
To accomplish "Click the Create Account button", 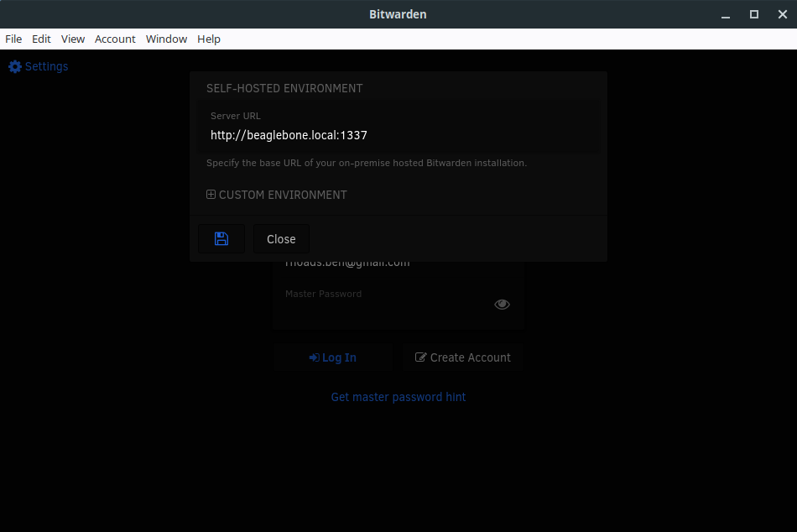I will [x=463, y=357].
